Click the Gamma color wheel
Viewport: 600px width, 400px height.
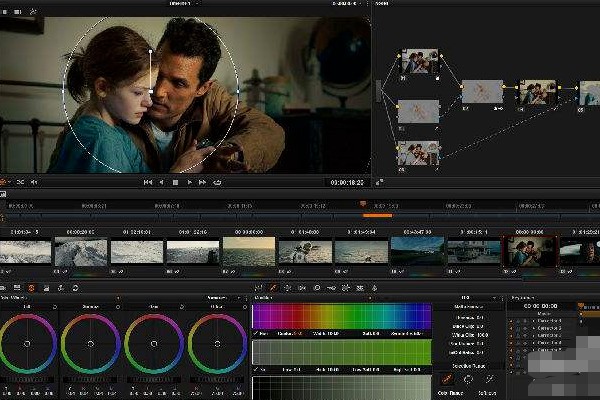(90, 343)
